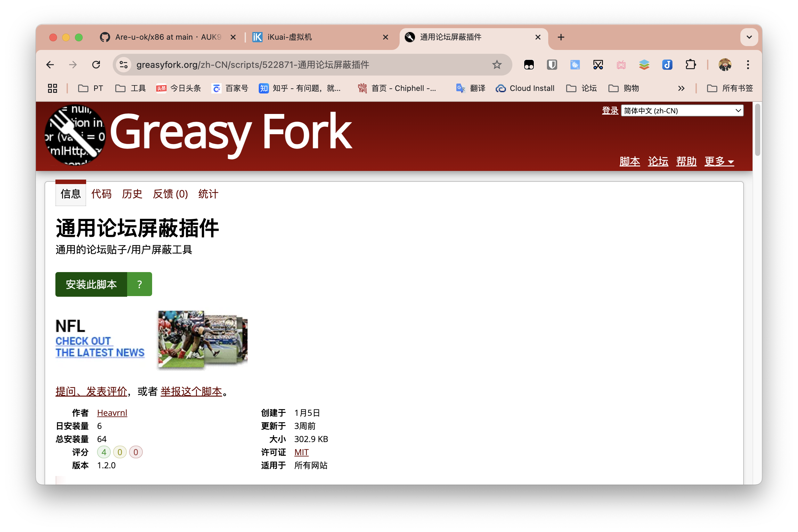
Task: Click the Greasy Fork logo icon
Action: coord(75,135)
